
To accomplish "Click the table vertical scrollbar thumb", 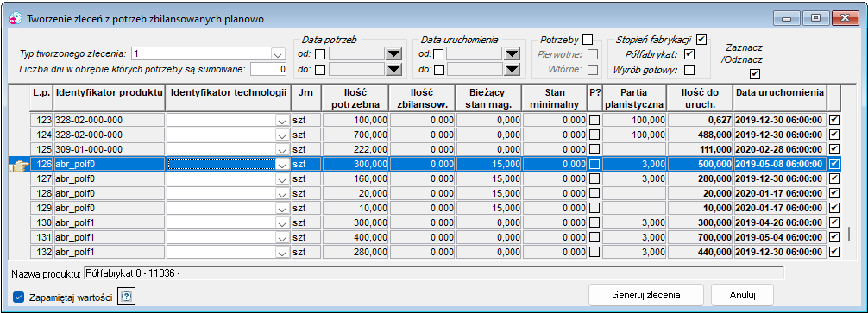I will [x=849, y=234].
